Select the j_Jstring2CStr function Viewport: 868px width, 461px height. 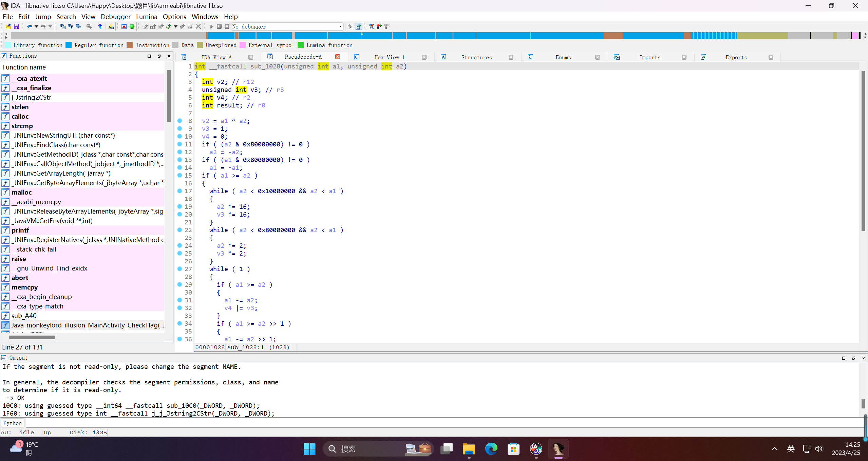coord(83,97)
